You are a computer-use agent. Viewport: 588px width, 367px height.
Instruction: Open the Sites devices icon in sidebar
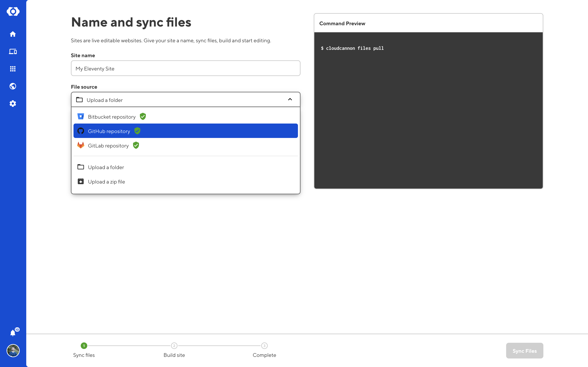point(13,51)
